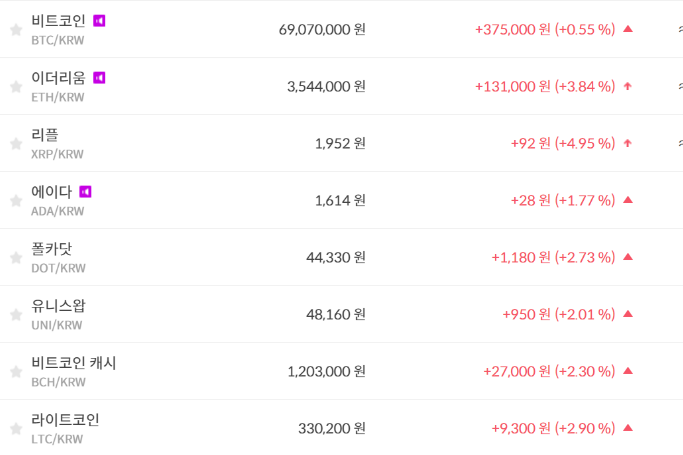Star the 라이트코인 LTC/KRW row

(16, 429)
